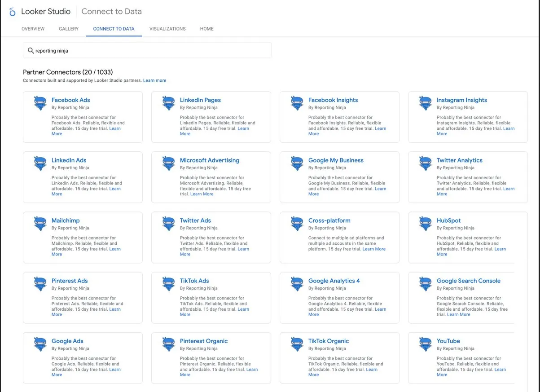Click the search magnifier icon
The image size is (540, 392).
[31, 51]
